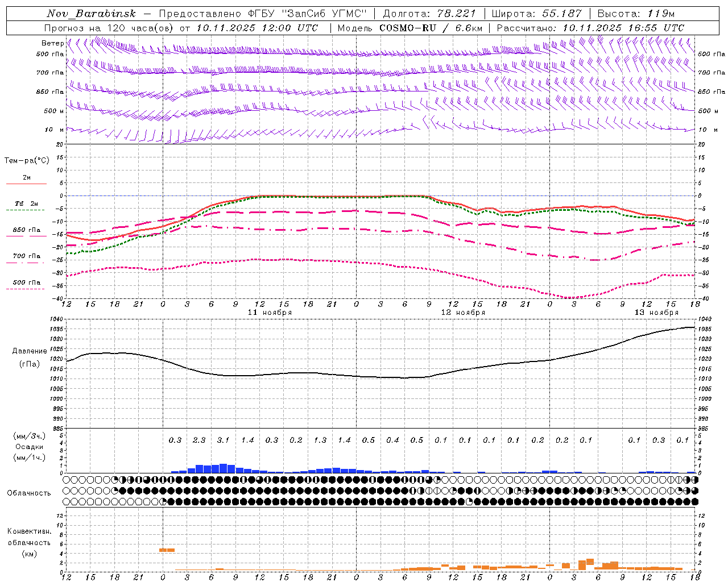The image size is (728, 582).
Task: Click the Осадки panel label
Action: click(29, 447)
